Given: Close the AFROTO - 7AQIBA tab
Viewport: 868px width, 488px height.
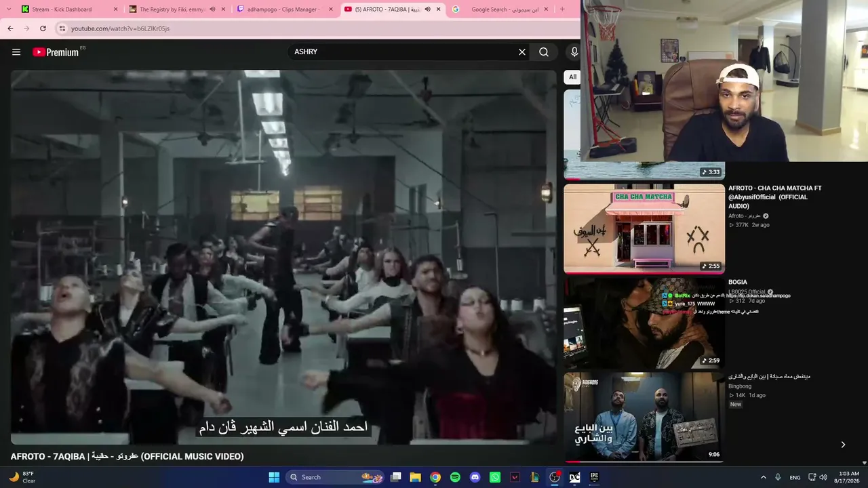Looking at the screenshot, I should coord(439,9).
